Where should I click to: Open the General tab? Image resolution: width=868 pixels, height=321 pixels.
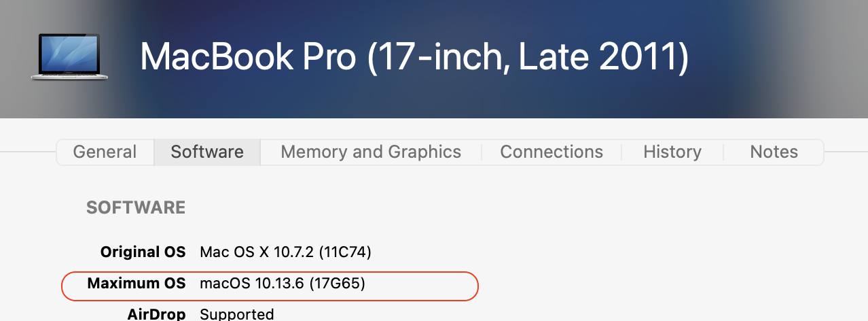click(105, 152)
